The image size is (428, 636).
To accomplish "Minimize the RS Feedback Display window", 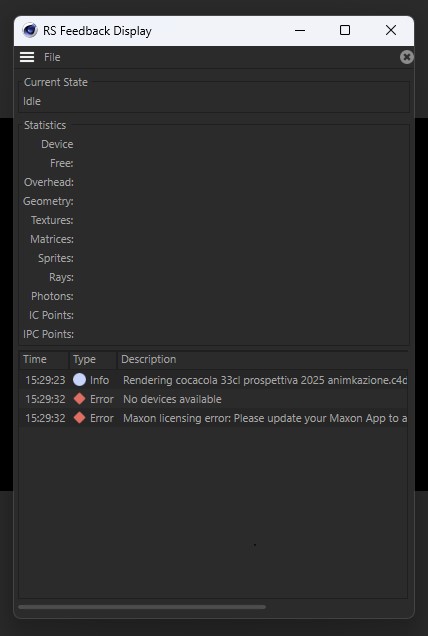I will [300, 30].
